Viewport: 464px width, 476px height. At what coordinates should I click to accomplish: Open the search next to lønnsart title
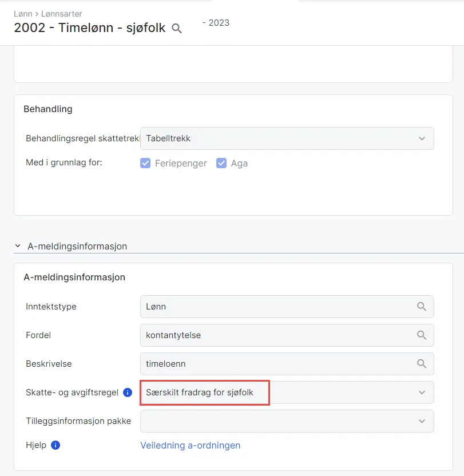(177, 27)
